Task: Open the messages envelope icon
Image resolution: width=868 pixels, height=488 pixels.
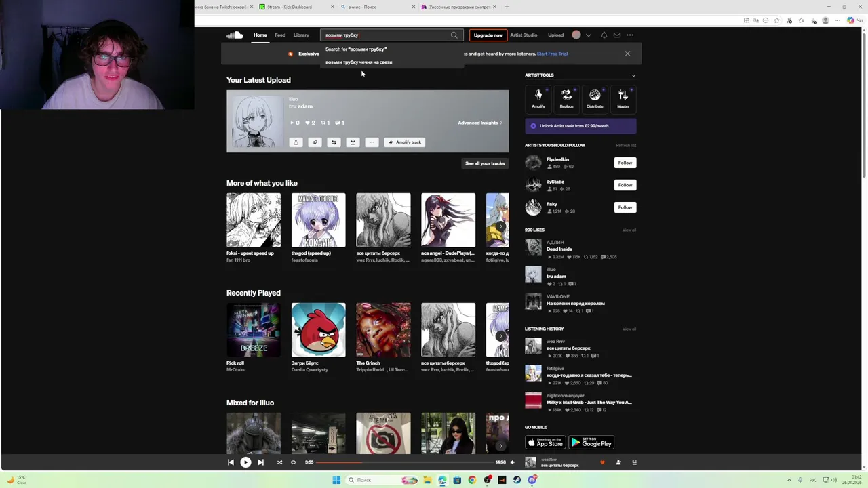Action: [x=616, y=35]
